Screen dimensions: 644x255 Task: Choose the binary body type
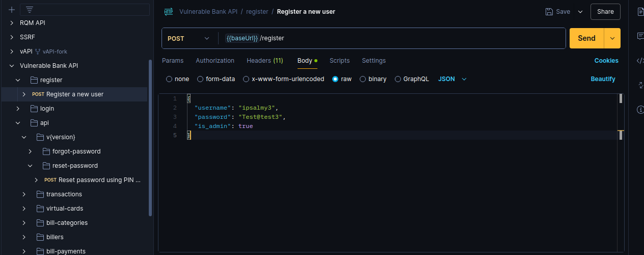click(x=373, y=79)
